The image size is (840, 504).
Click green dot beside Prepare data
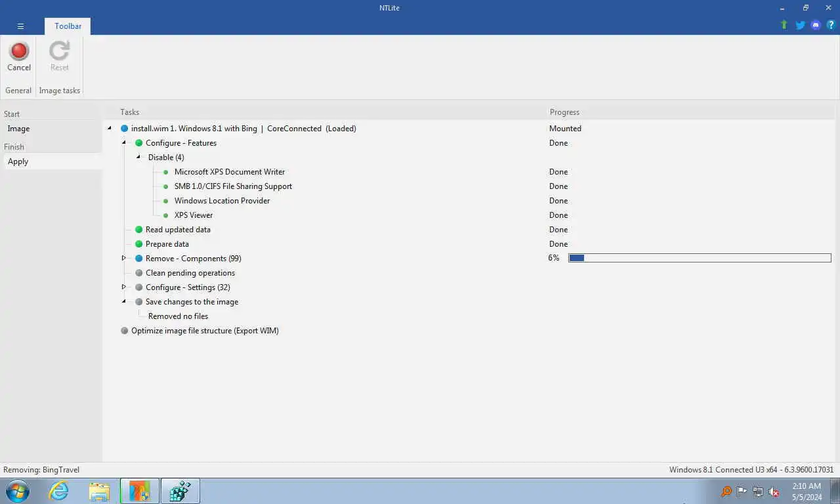click(x=138, y=244)
